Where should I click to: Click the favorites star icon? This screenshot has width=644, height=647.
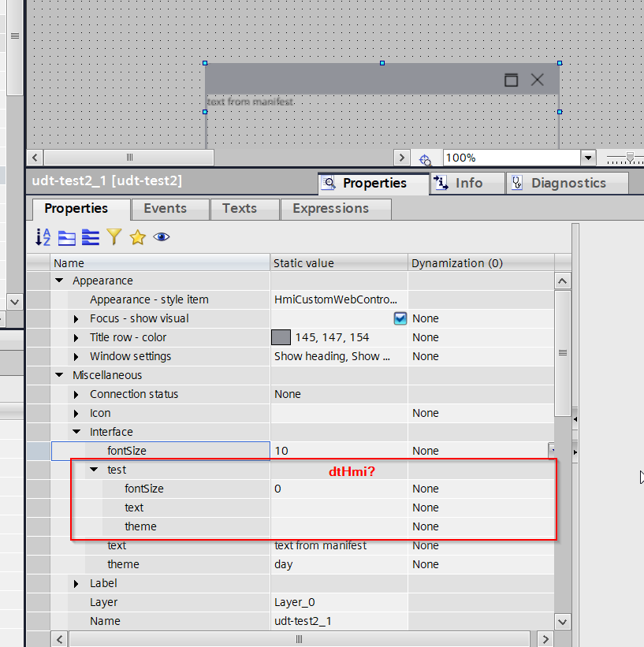pos(138,237)
